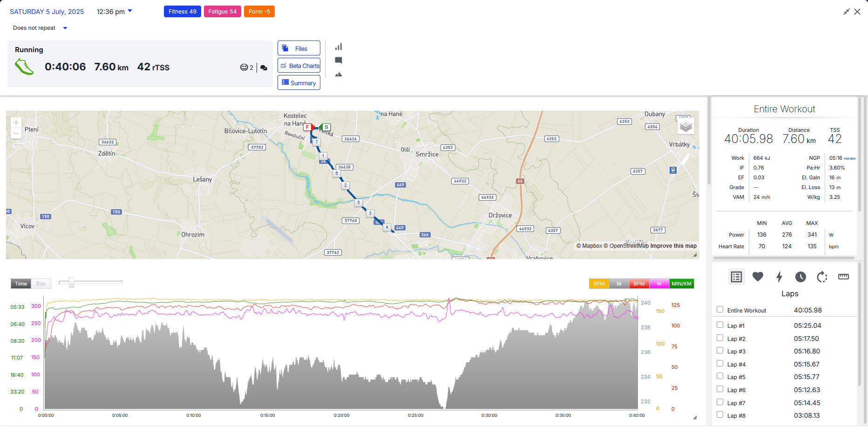Check the Lap #8 checkbox
The height and width of the screenshot is (428, 868).
coord(720,414)
